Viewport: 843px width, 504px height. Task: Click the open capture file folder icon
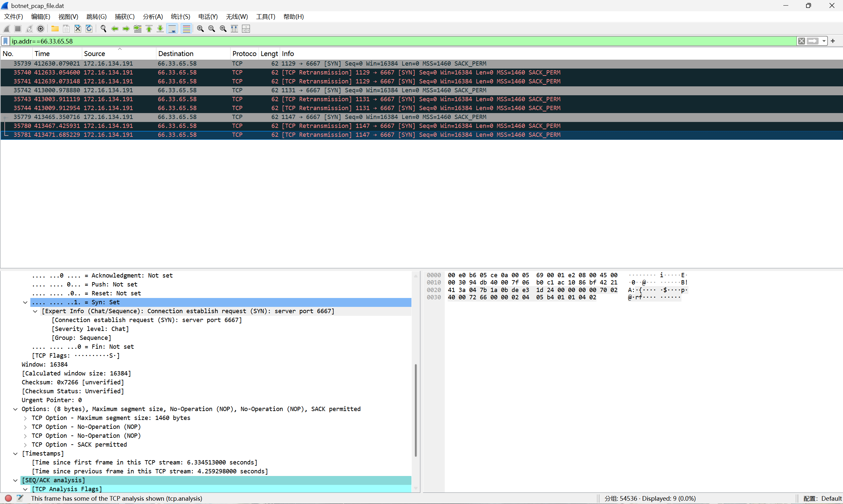coord(55,29)
